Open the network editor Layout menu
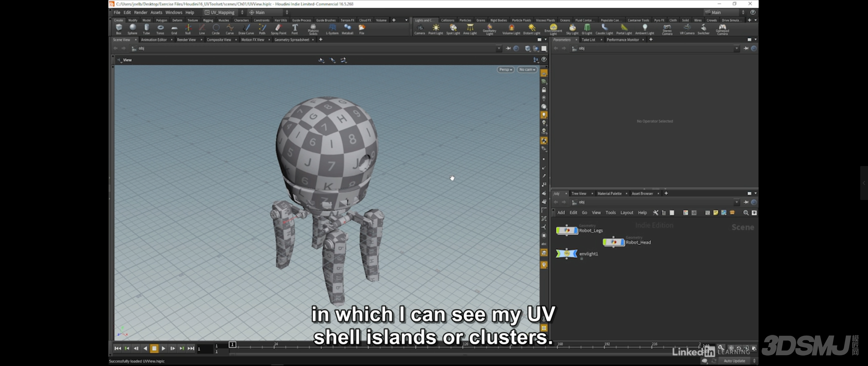This screenshot has width=868, height=366. pyautogui.click(x=627, y=212)
